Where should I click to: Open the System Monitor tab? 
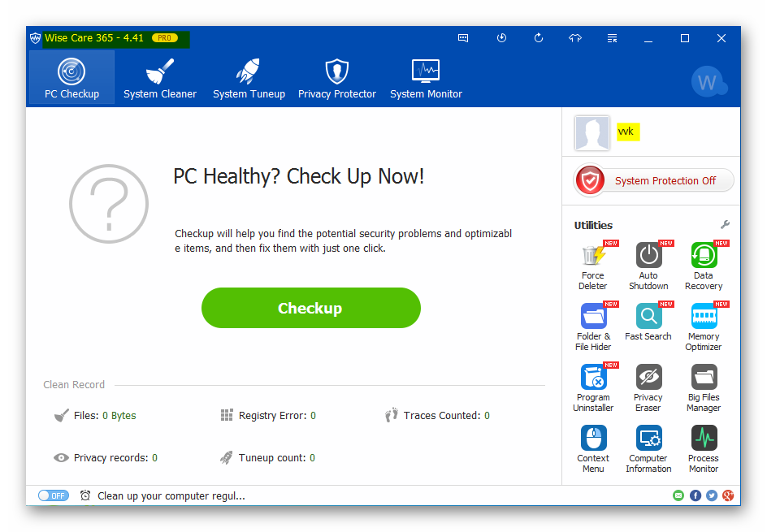426,78
